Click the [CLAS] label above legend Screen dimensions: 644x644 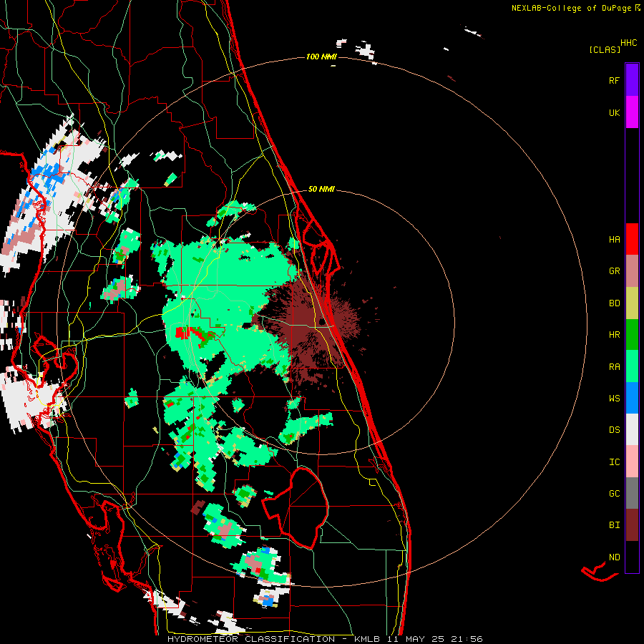coord(605,49)
